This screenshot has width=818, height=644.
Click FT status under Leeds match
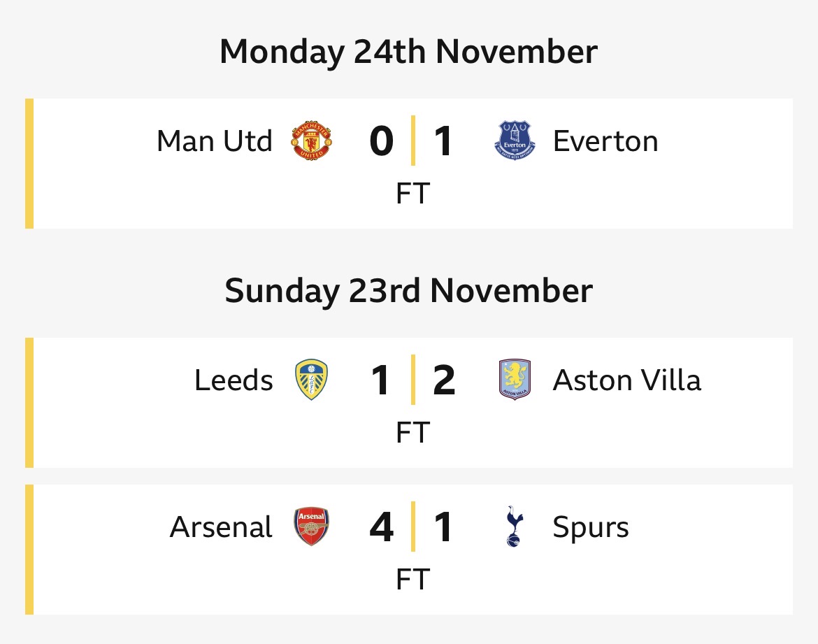[412, 433]
